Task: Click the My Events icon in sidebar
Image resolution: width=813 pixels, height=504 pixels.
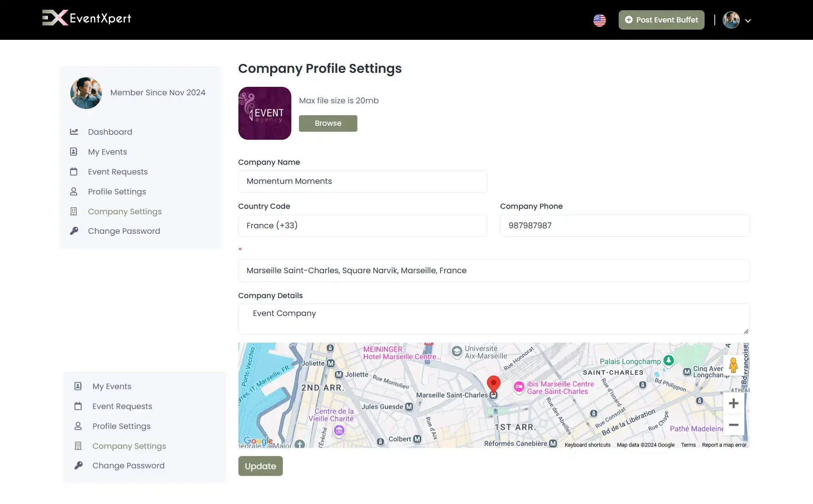Action: pyautogui.click(x=74, y=152)
